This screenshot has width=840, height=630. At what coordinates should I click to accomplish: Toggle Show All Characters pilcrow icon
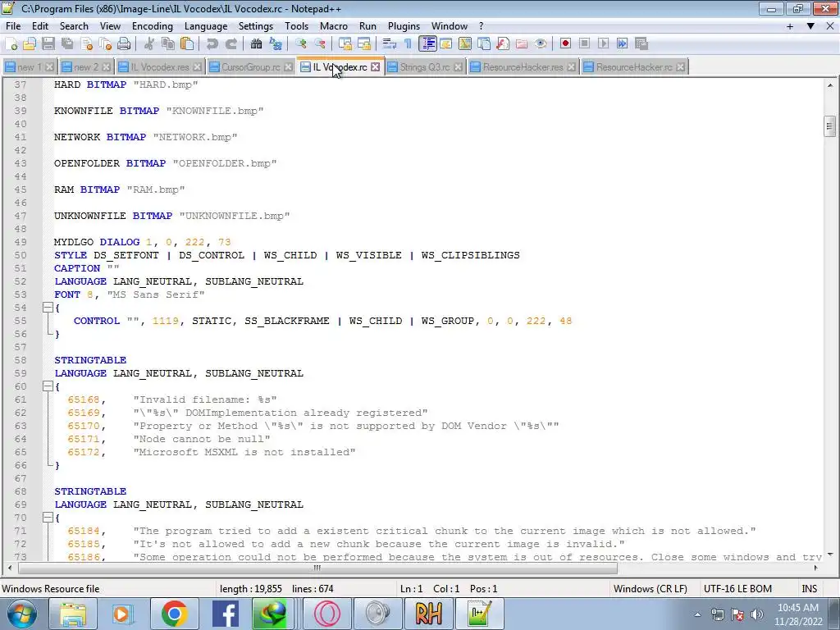pyautogui.click(x=409, y=44)
